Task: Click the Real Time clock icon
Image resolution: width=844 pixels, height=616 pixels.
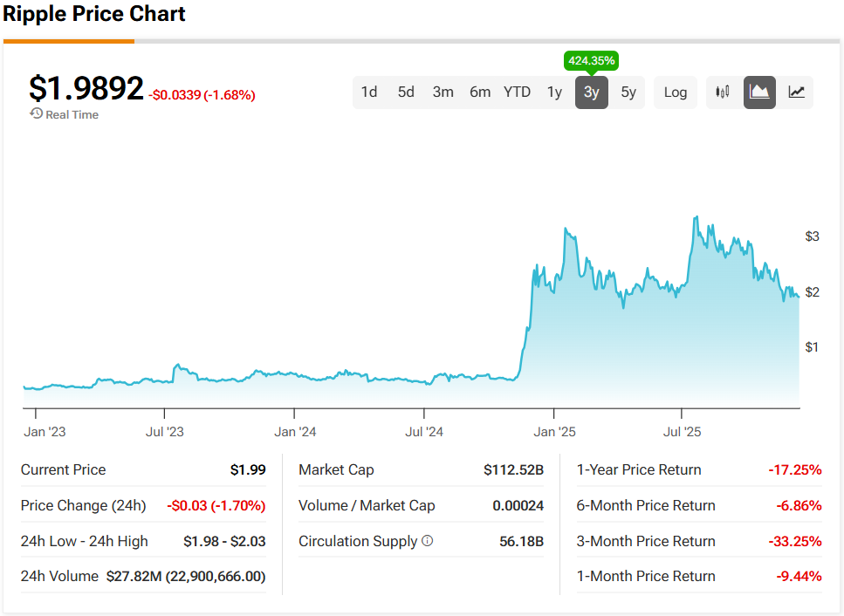Action: point(36,114)
